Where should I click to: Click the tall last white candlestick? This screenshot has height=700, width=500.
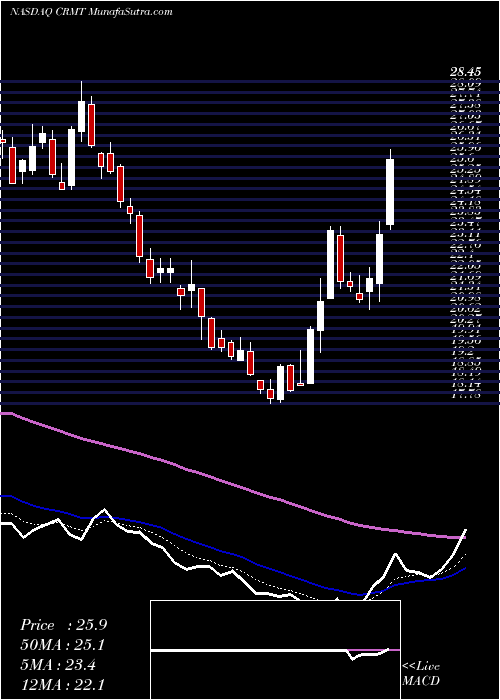(x=390, y=192)
